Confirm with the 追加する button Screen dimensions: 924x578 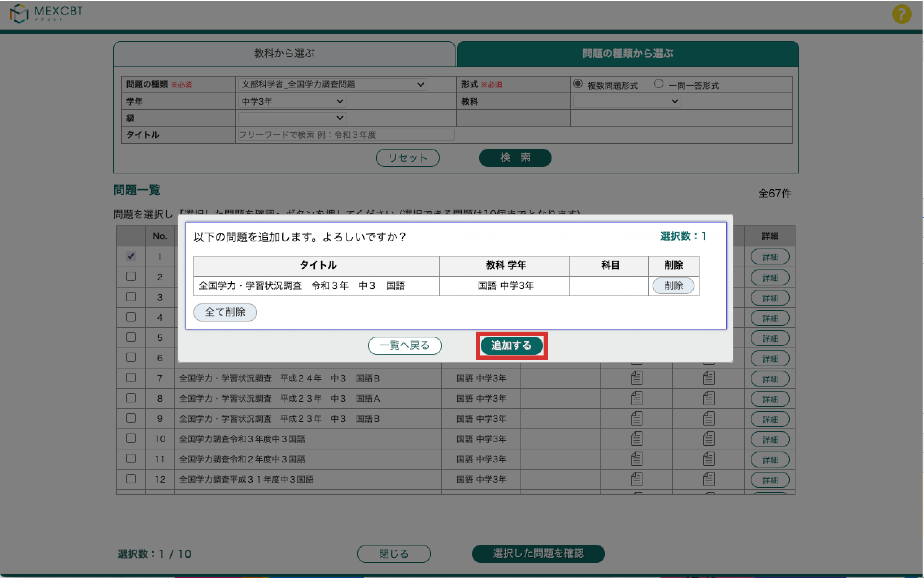coord(511,346)
